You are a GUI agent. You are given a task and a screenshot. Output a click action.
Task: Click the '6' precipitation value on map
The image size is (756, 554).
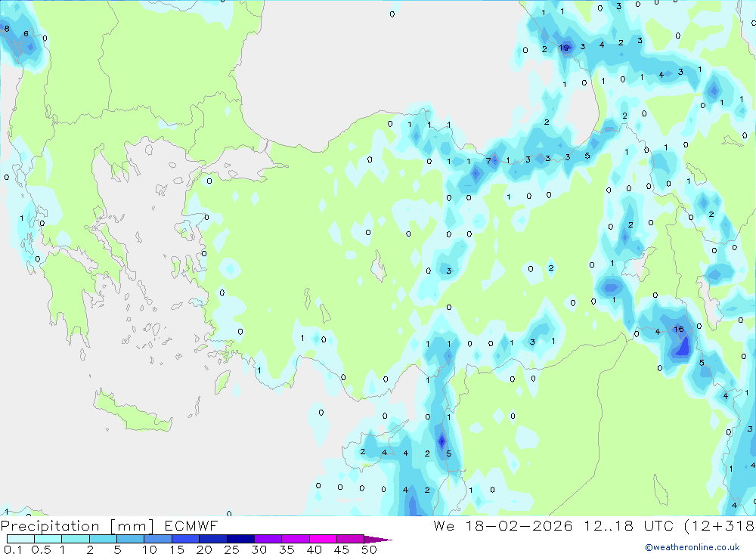coord(26,33)
